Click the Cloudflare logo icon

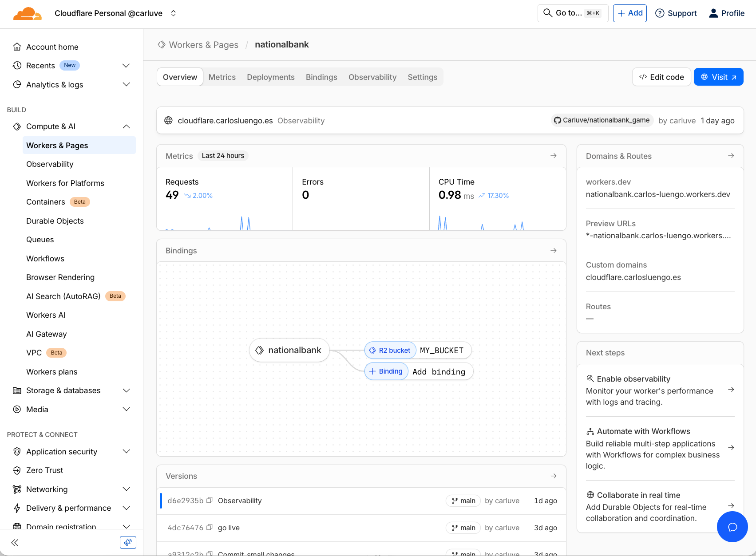coord(27,13)
